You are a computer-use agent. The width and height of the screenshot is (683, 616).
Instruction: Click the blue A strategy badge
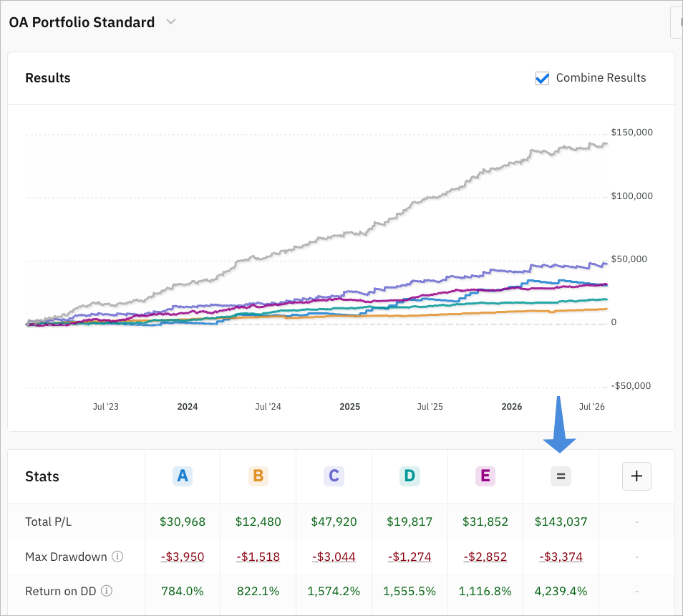tap(183, 476)
